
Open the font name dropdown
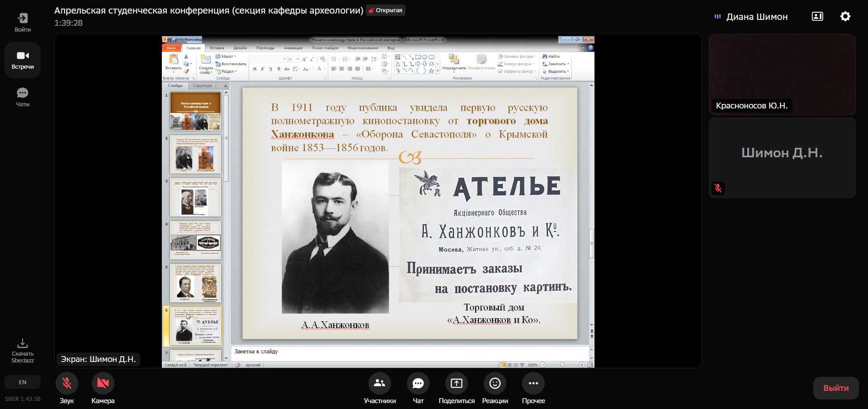tap(284, 59)
